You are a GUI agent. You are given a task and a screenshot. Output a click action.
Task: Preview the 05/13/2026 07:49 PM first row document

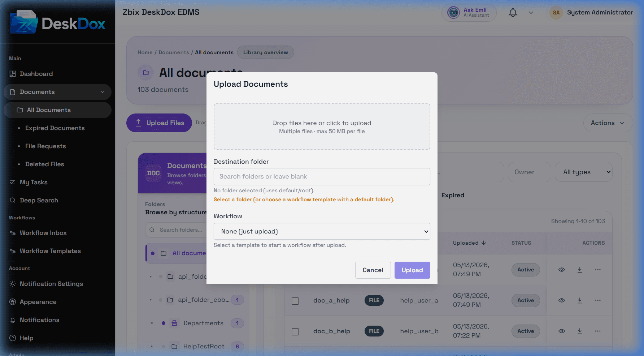pyautogui.click(x=562, y=270)
